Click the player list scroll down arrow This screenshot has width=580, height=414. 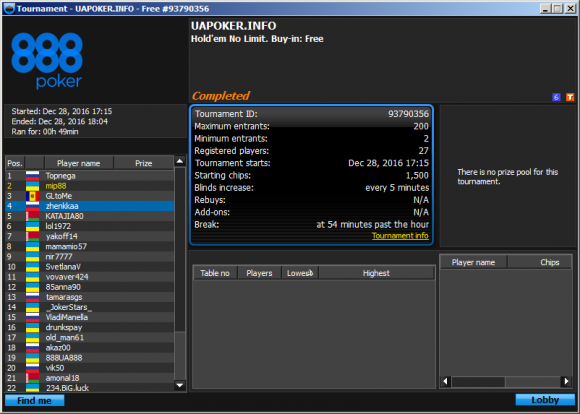(x=180, y=386)
